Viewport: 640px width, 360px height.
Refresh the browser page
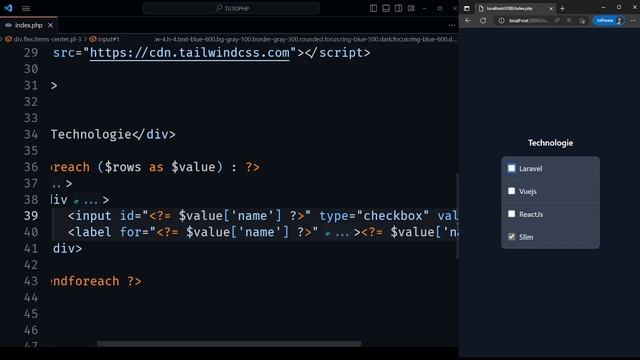(x=483, y=20)
